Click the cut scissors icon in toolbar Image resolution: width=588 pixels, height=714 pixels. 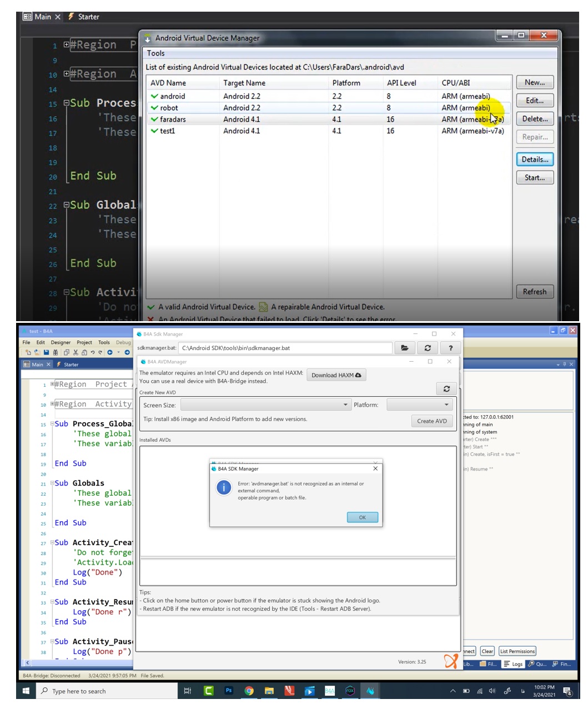[x=76, y=352]
